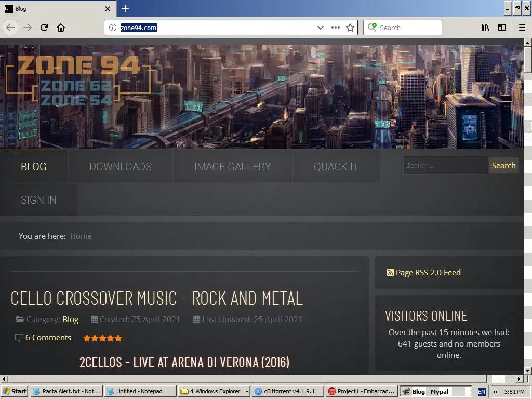Open a new tab with plus icon
532x399 pixels.
click(x=125, y=8)
